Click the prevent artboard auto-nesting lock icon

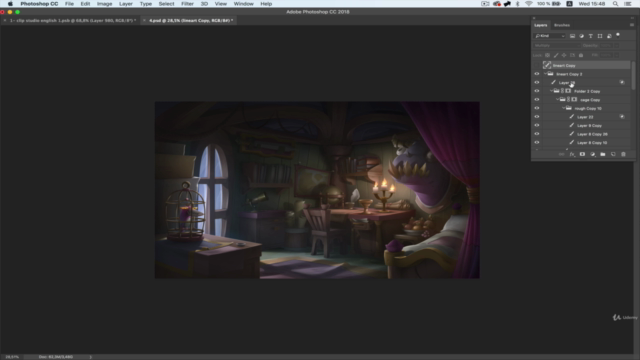[572, 55]
